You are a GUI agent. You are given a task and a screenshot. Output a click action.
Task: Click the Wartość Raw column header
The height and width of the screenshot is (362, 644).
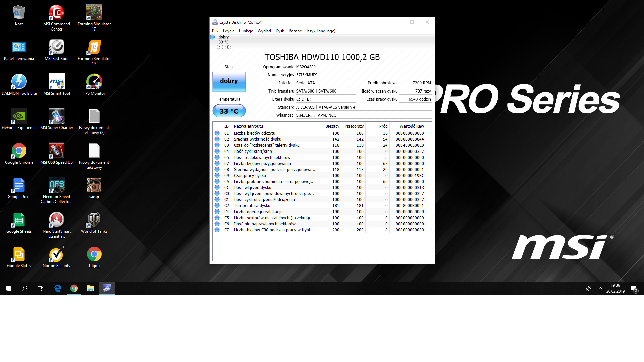[408, 126]
